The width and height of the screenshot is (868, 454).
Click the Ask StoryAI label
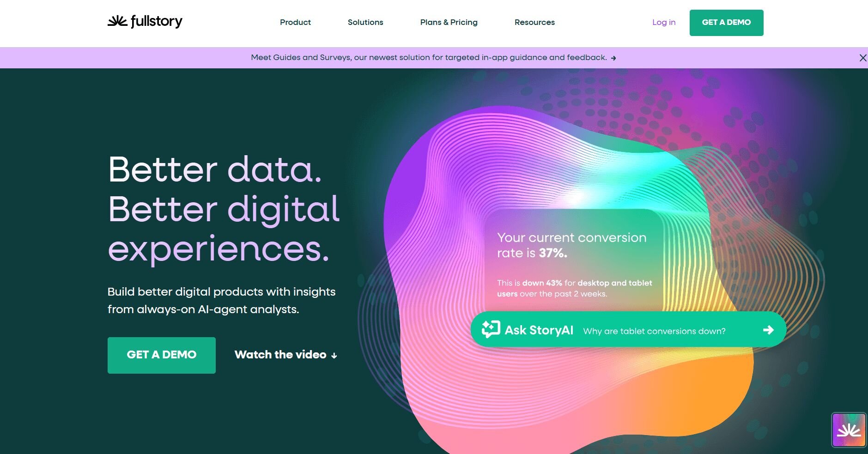point(539,330)
